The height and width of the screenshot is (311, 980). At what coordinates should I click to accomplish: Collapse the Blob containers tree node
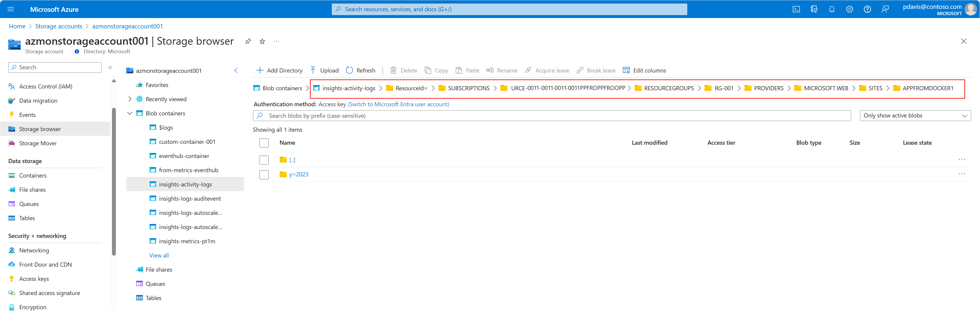130,113
